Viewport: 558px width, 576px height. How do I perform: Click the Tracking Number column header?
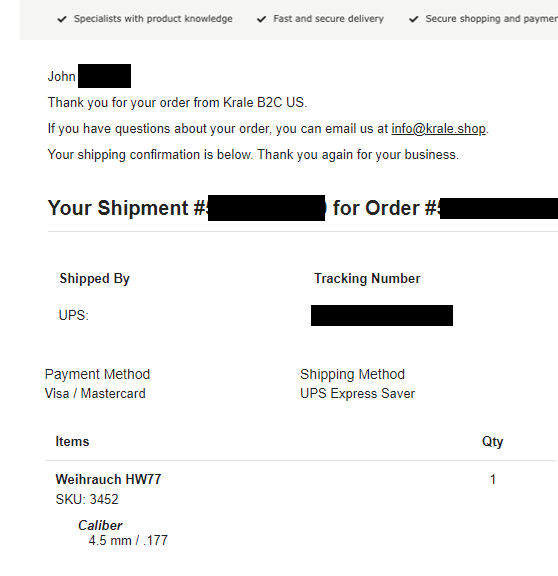[367, 278]
